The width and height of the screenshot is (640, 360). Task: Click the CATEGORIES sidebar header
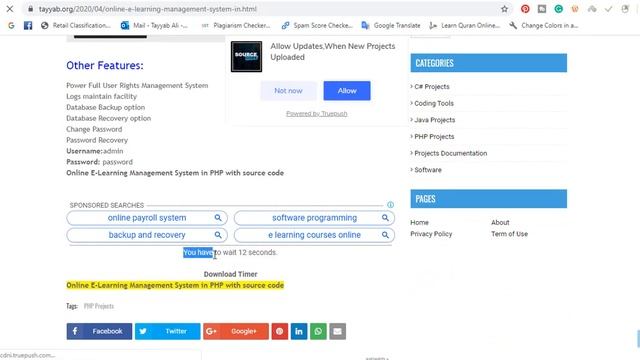coord(489,63)
